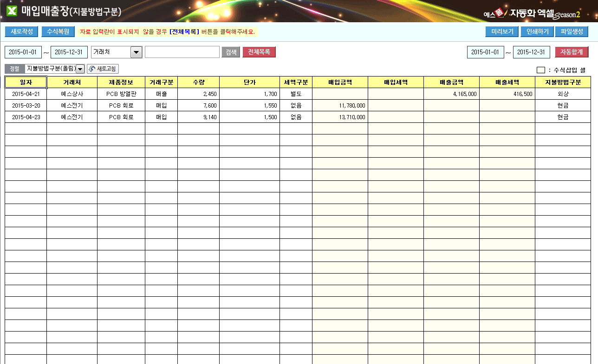The height and width of the screenshot is (364, 598).
Task: Select the 세액구분 column header
Action: [296, 82]
